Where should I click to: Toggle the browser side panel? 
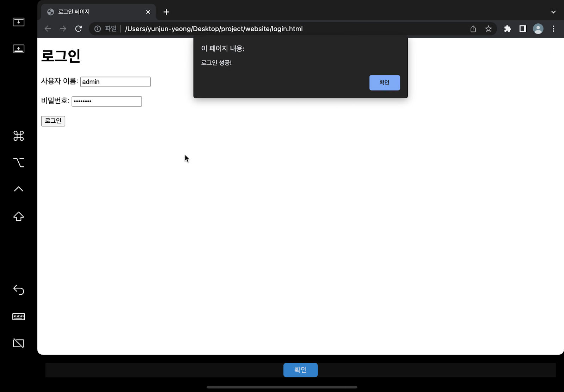[x=523, y=29]
